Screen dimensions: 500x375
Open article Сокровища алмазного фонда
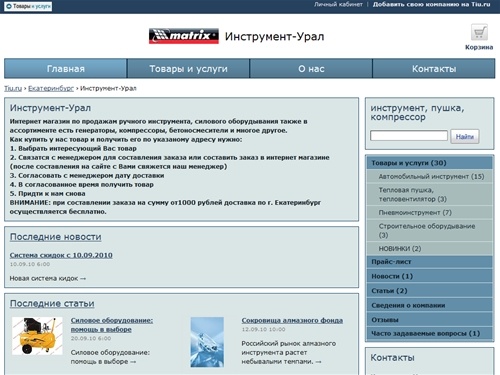[x=292, y=320]
